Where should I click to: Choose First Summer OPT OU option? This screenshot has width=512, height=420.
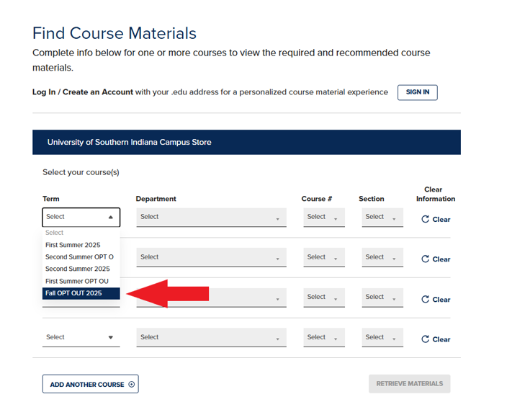tap(77, 281)
